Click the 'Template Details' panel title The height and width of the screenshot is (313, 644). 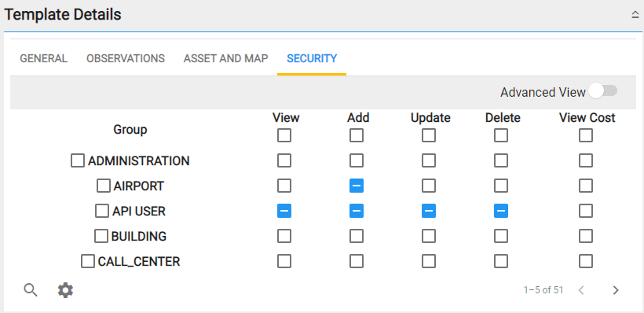[63, 15]
